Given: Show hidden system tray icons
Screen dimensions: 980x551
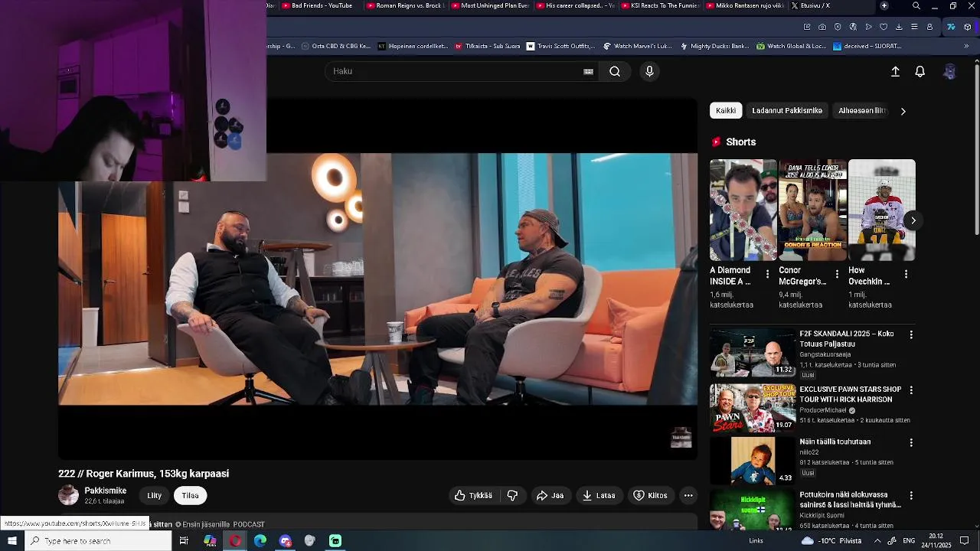Looking at the screenshot, I should [877, 541].
